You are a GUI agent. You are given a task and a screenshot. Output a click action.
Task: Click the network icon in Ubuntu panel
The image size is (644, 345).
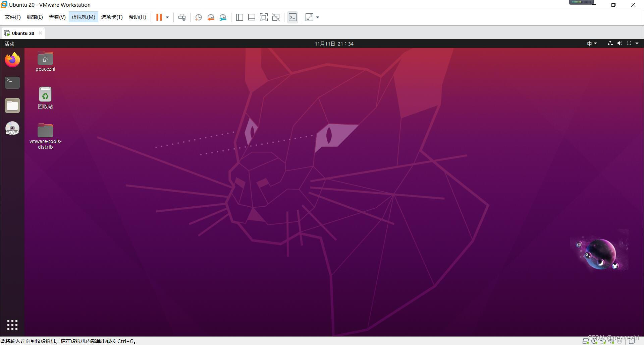(x=610, y=43)
